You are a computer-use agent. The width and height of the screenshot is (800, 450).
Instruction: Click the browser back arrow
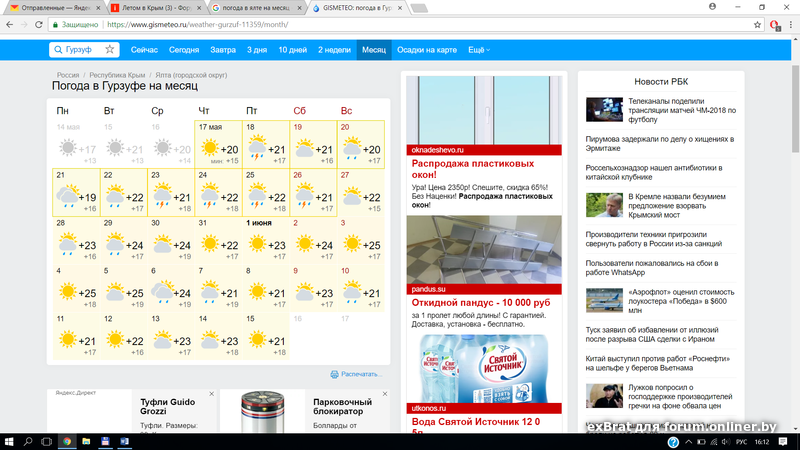[11, 25]
